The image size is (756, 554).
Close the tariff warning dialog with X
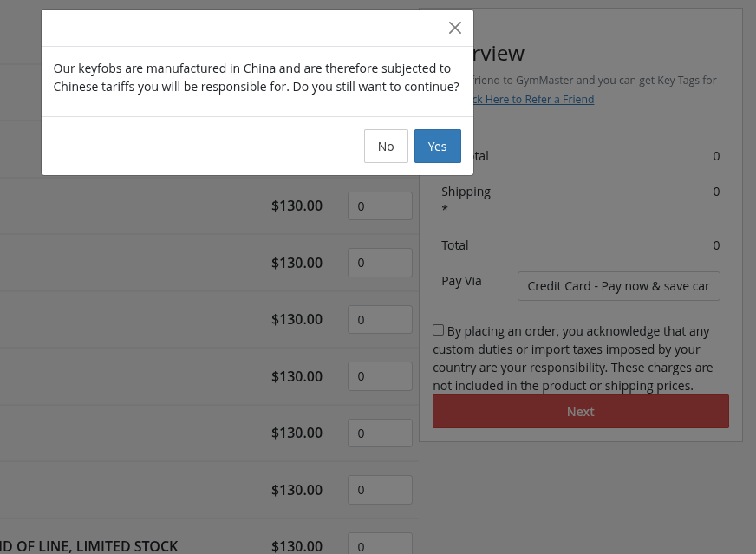pyautogui.click(x=455, y=28)
